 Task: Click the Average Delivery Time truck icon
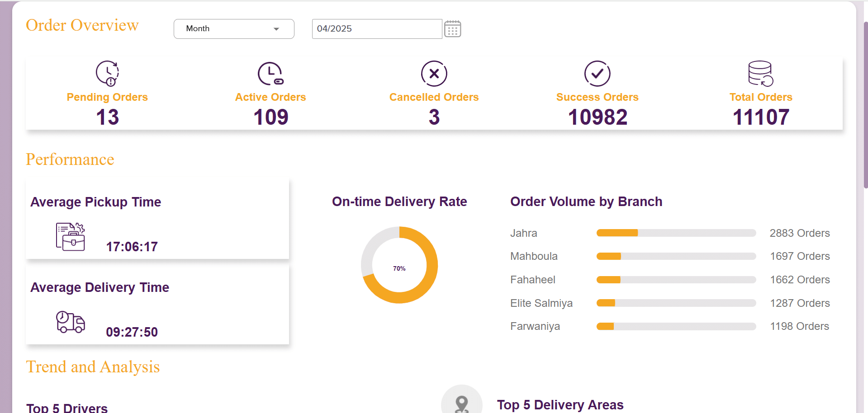(70, 322)
